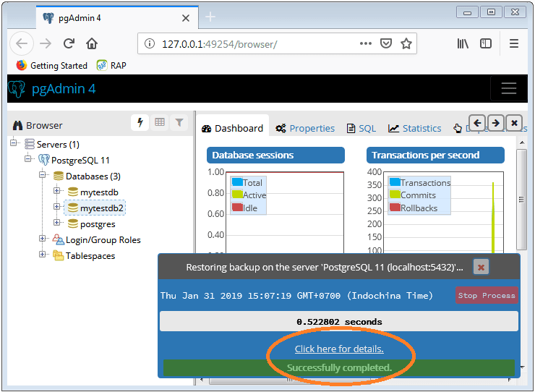
Task: Expand the mytestdb database node
Action: (x=57, y=190)
